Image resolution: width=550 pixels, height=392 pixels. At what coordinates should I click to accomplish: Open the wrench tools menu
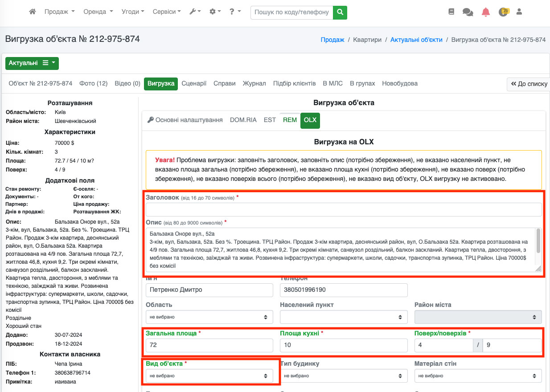pos(195,12)
